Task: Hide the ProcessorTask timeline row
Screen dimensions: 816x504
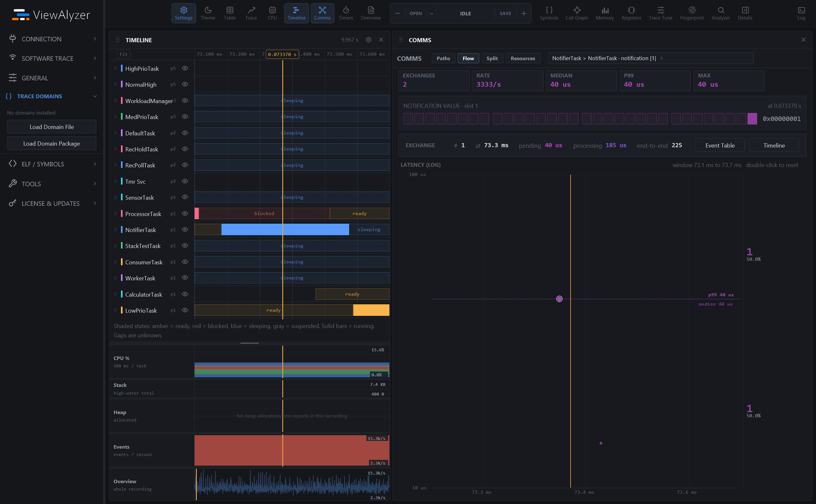Action: 185,214
